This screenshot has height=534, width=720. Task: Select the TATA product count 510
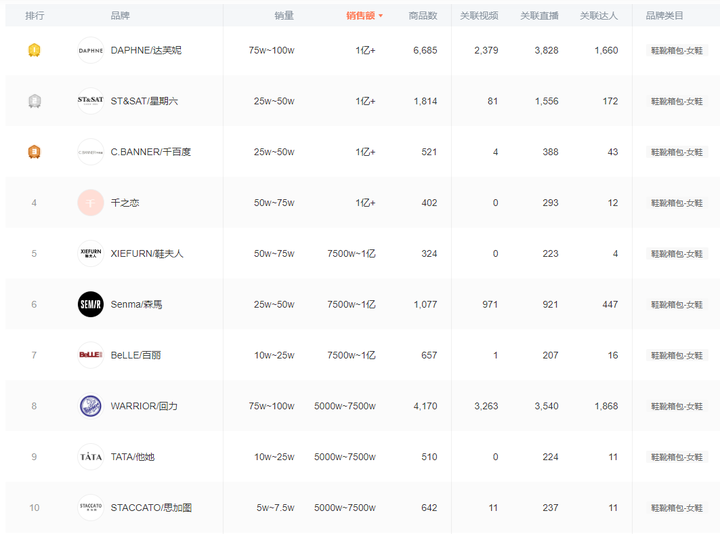point(429,457)
